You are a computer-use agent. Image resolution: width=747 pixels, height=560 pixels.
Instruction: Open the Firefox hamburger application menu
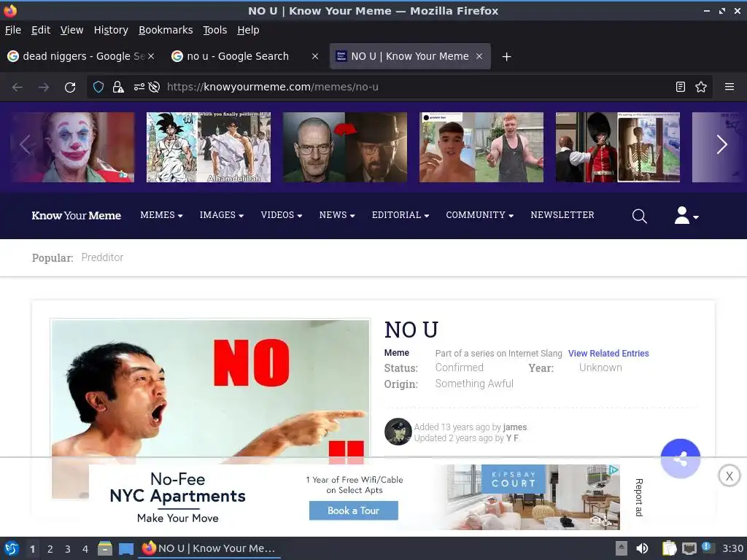[x=729, y=87]
